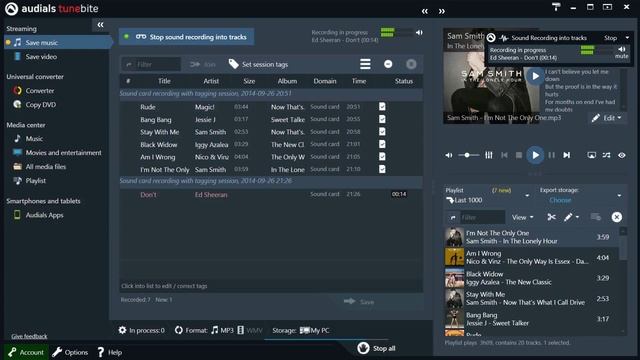This screenshot has width=640, height=360.
Task: Click the grayed stop circle icon
Action: pos(411,64)
